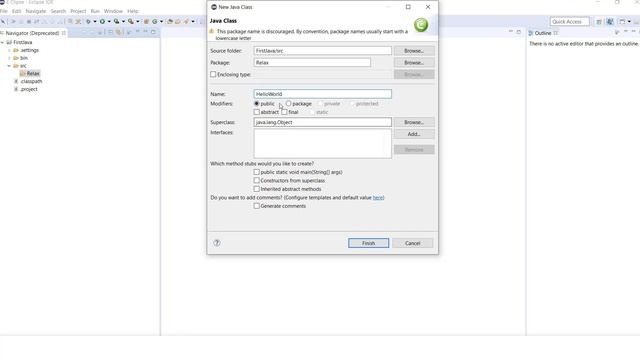Expand the bin folder
This screenshot has height=360, width=640.
click(x=9, y=58)
